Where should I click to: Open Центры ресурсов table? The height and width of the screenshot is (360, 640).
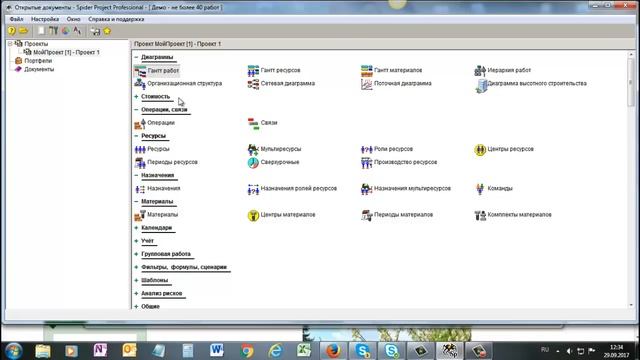(x=504, y=149)
